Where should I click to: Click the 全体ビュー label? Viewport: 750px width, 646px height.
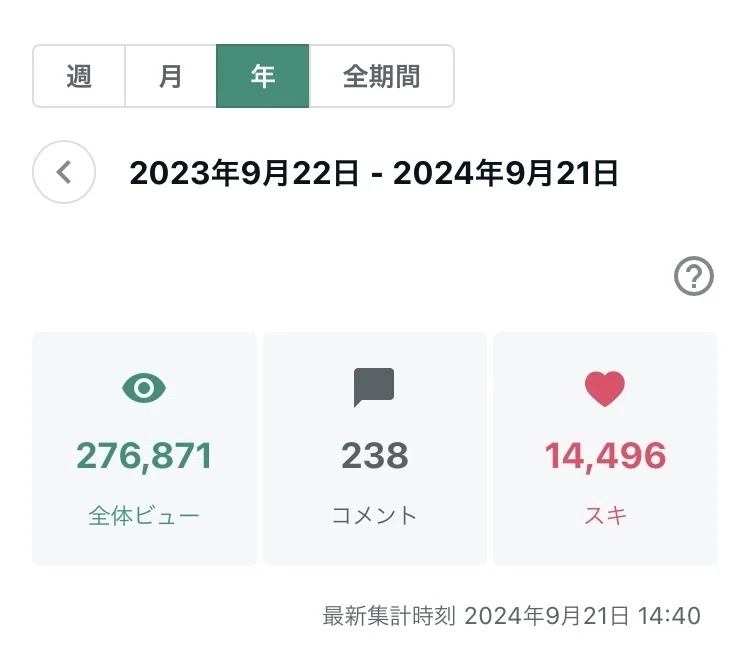pos(144,516)
